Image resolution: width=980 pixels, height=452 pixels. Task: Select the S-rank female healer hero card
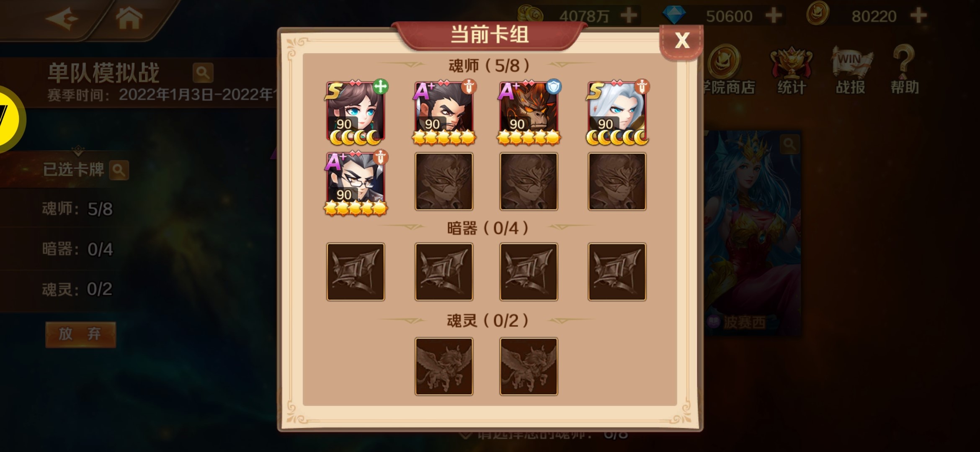pyautogui.click(x=356, y=112)
